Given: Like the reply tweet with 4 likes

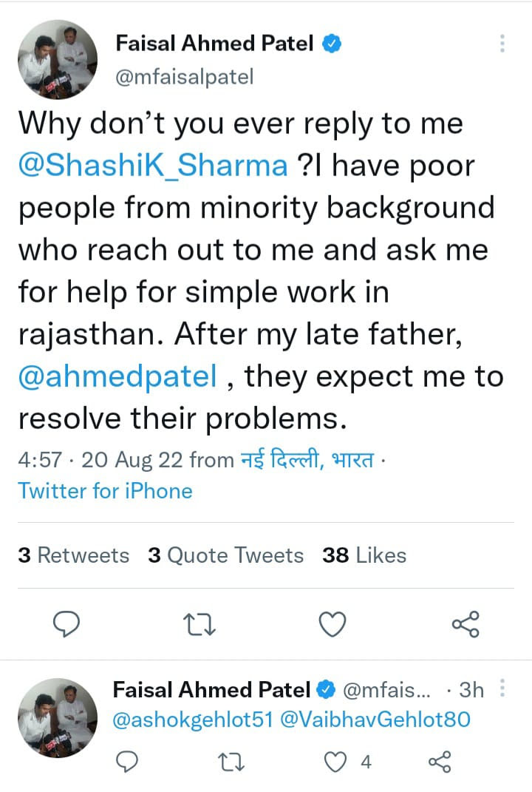Looking at the screenshot, I should (x=338, y=761).
